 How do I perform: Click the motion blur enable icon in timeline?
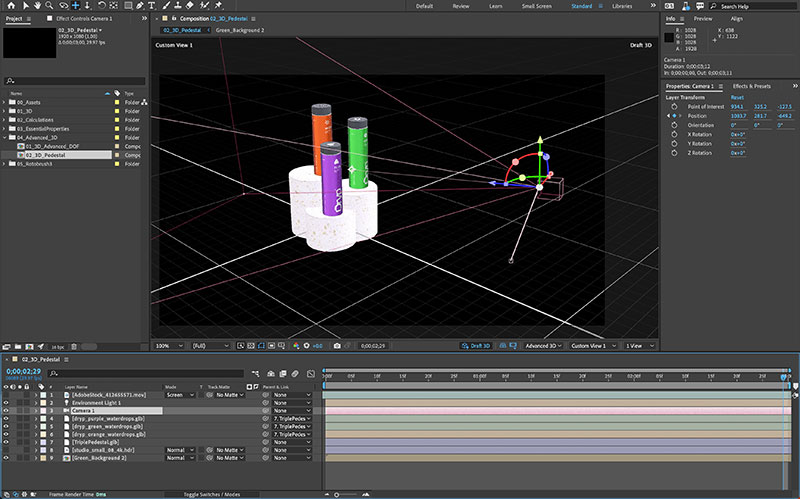tap(295, 374)
